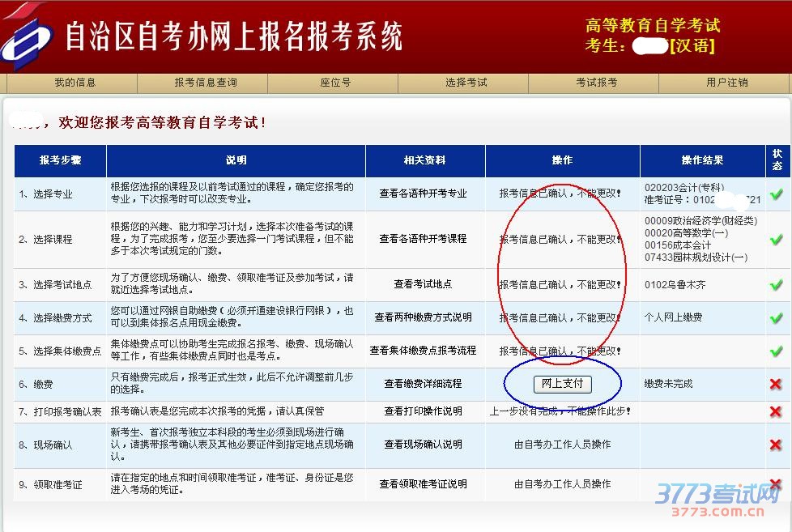Open 查看各语种开考专业 link
Screen dimensions: 792x532
tap(423, 194)
